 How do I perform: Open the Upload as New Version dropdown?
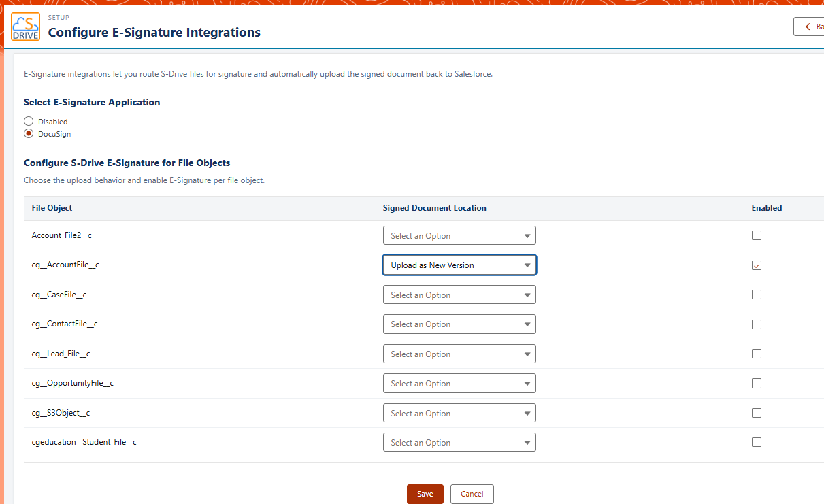click(x=459, y=265)
